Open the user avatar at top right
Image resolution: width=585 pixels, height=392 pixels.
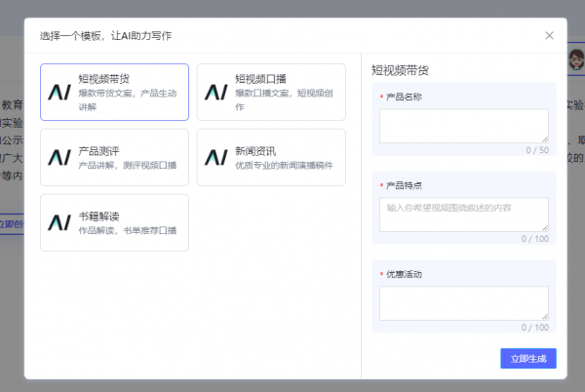pyautogui.click(x=576, y=59)
